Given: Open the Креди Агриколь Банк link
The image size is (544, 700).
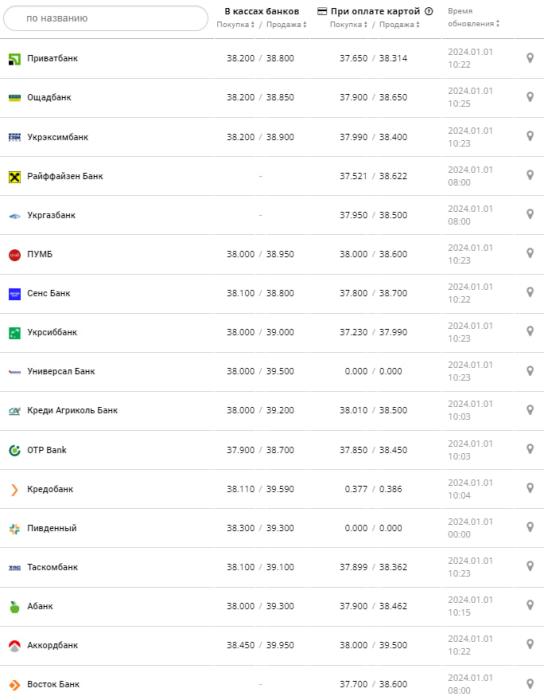Looking at the screenshot, I should point(72,410).
